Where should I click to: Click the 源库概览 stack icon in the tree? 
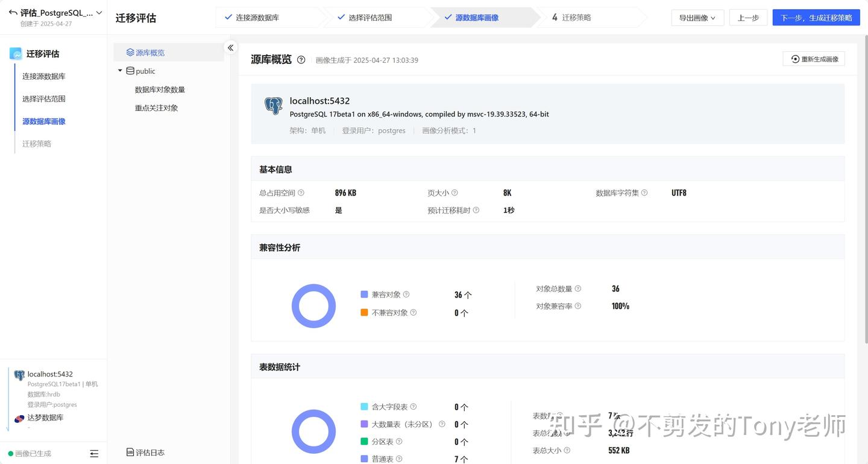[129, 51]
